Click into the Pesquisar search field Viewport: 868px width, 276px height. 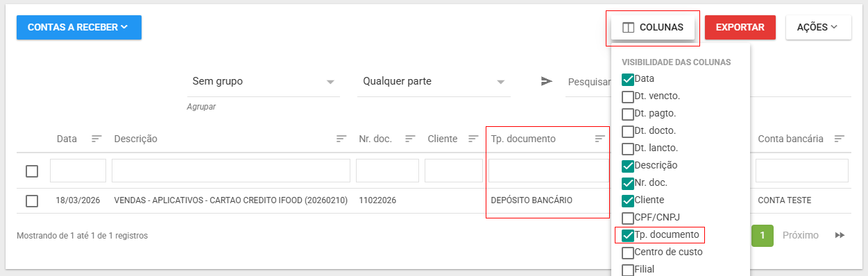(588, 82)
